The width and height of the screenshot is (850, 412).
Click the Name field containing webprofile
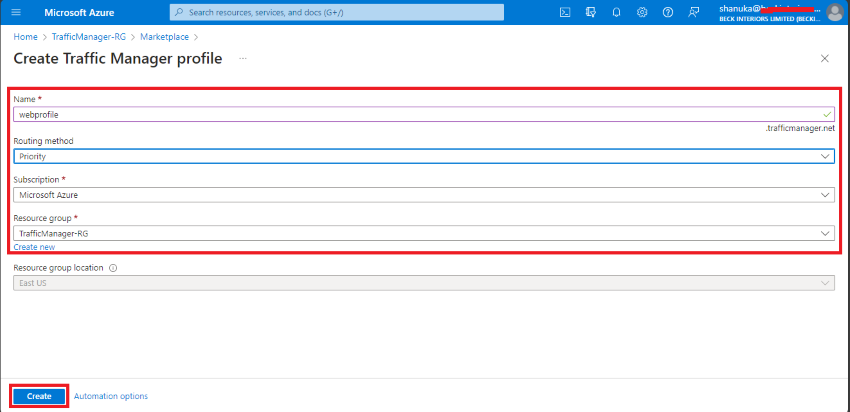click(x=424, y=114)
